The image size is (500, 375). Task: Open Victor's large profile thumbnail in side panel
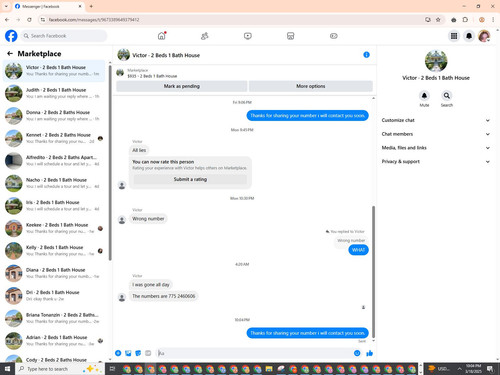click(x=436, y=61)
